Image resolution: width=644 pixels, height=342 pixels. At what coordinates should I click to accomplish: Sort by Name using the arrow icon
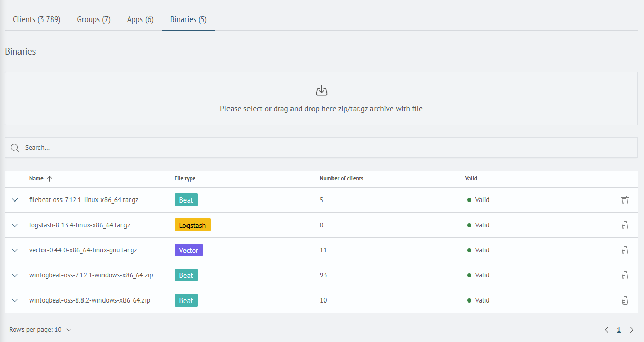pos(49,179)
